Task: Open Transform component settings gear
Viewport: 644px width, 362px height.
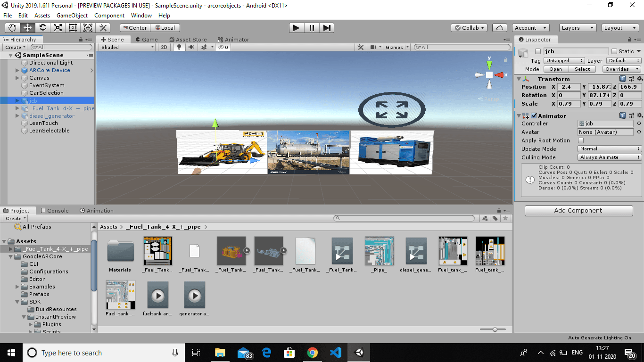Action: (639, 79)
